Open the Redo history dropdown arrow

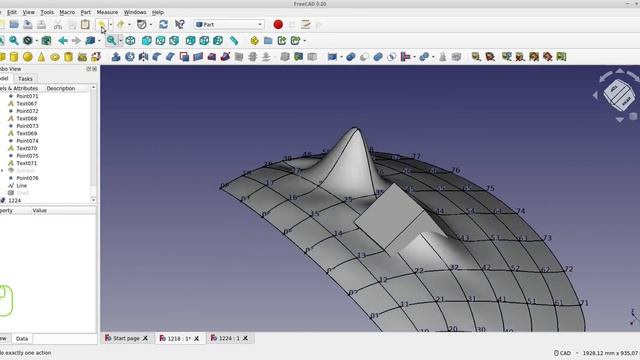pos(129,24)
